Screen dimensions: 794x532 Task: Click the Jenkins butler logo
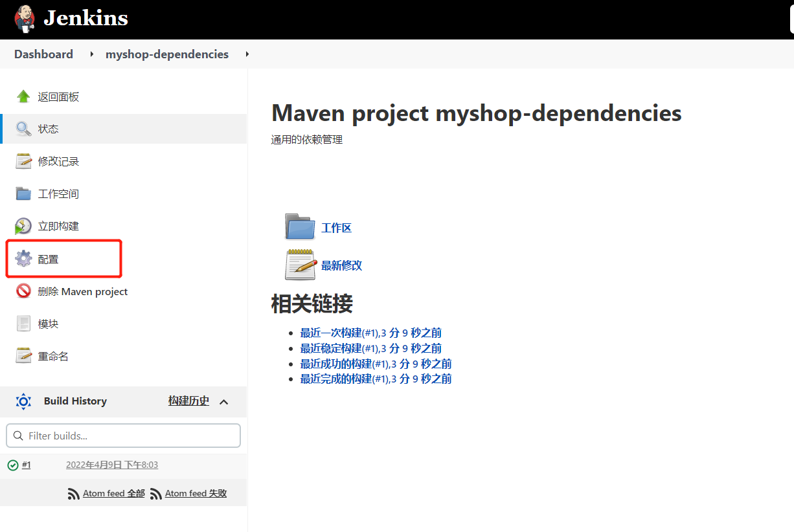tap(25, 19)
